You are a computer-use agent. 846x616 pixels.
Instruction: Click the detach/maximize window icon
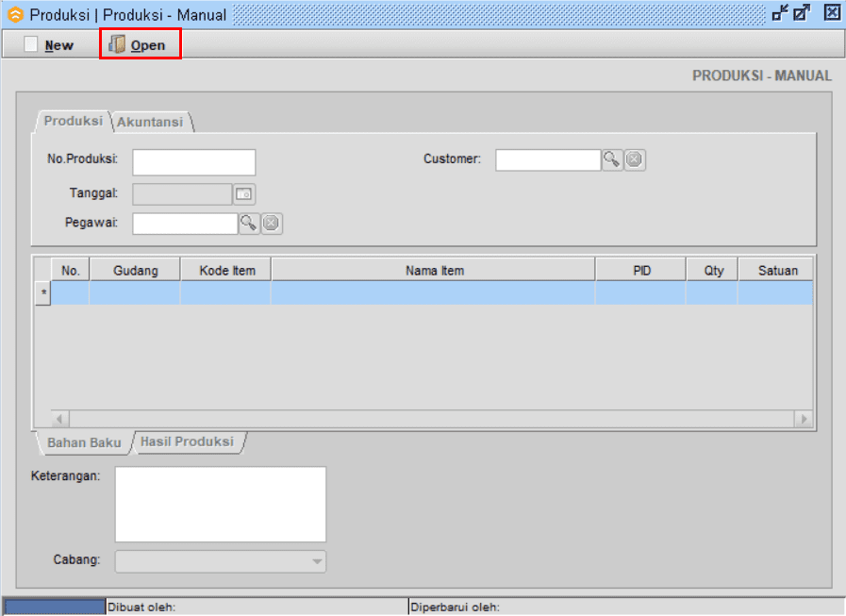pyautogui.click(x=802, y=13)
